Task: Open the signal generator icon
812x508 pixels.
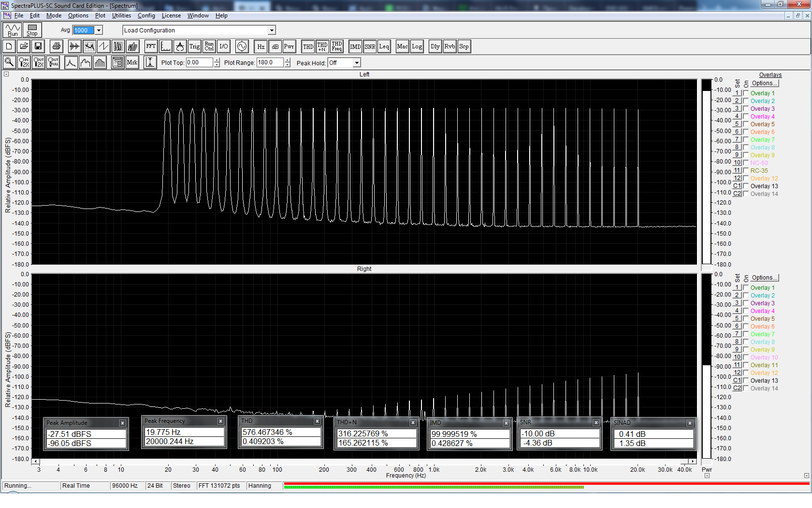Action: coord(242,46)
